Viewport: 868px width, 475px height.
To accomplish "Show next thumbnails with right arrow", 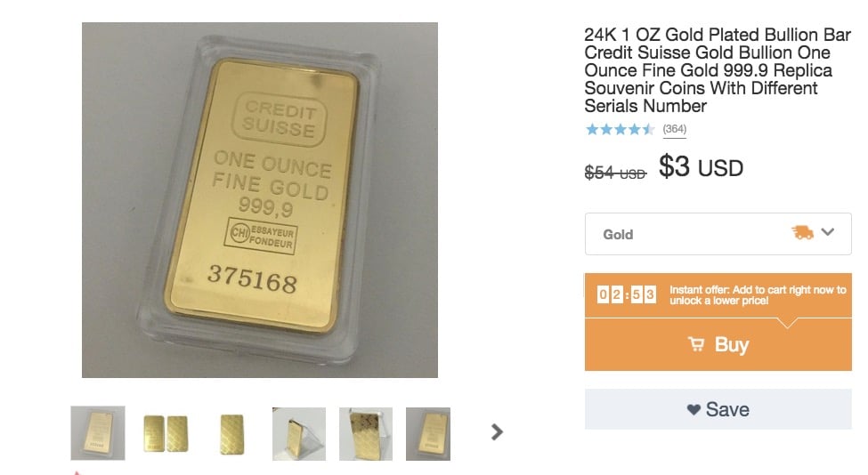I will pos(497,432).
